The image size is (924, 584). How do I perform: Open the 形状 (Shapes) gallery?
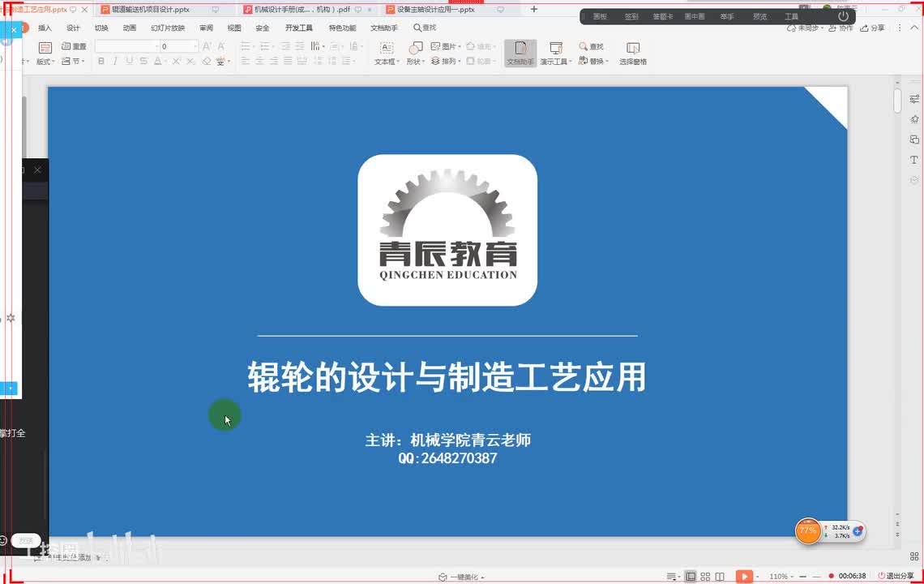tap(416, 53)
